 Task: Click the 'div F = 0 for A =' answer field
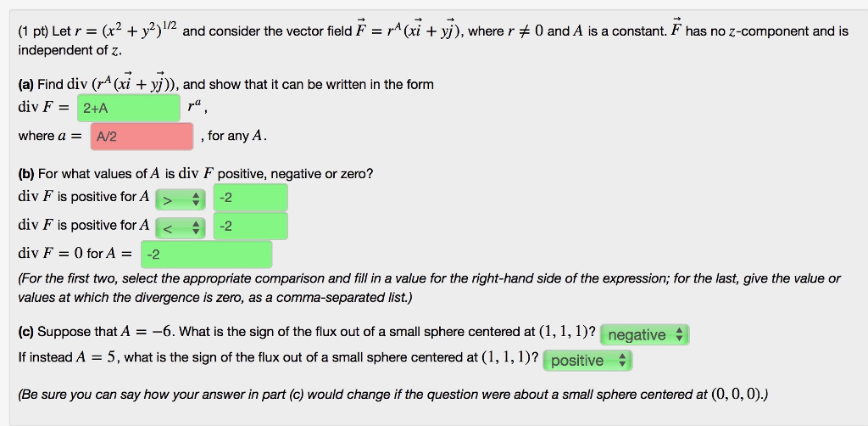207,255
